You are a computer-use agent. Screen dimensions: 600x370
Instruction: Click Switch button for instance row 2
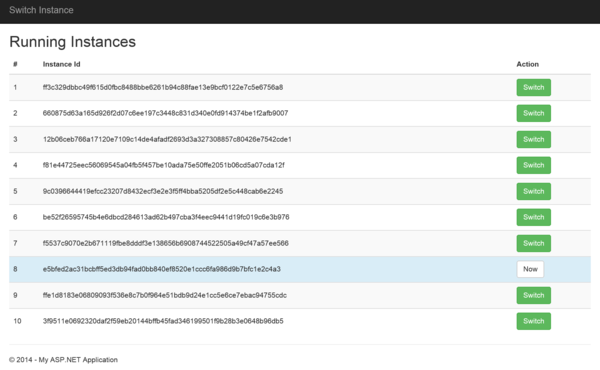click(533, 113)
